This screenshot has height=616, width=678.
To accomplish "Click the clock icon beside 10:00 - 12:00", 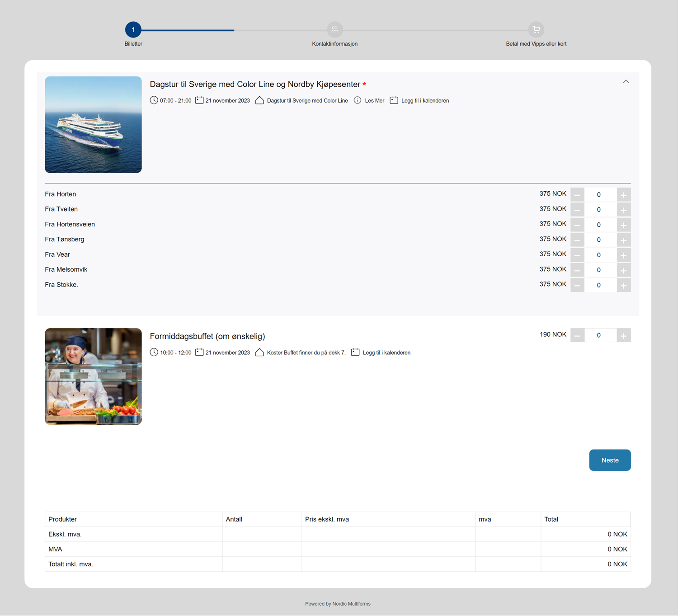I will [x=154, y=352].
